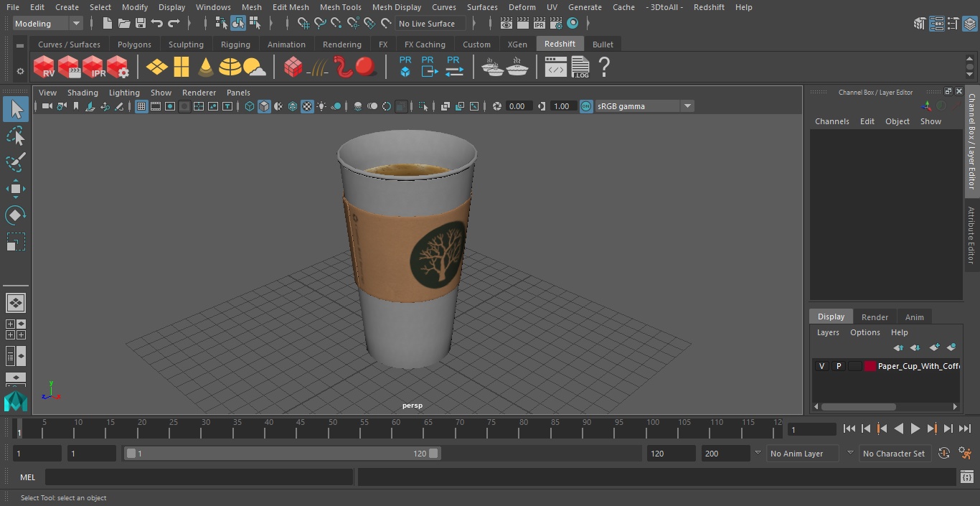Viewport: 980px width, 506px height.
Task: Select the Scale tool in toolbox
Action: [16, 242]
